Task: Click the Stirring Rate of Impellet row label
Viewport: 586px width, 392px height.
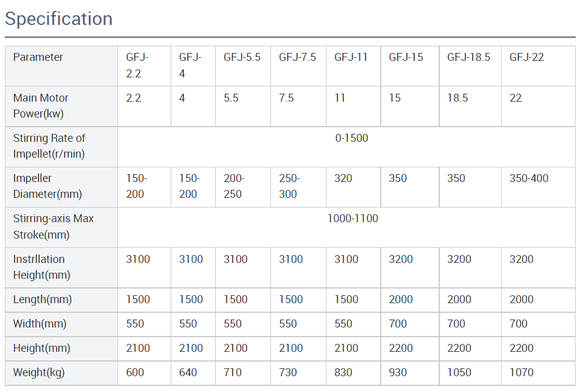Action: point(49,146)
